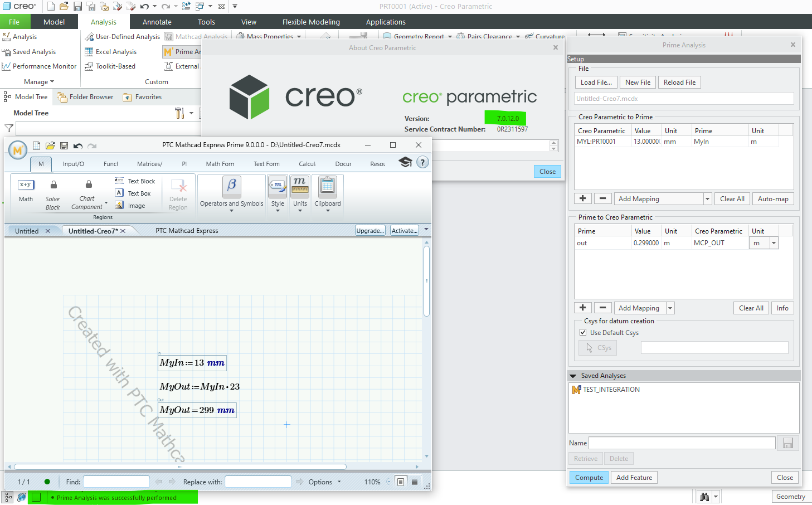Insert a Text Box in Mathcad

click(133, 193)
